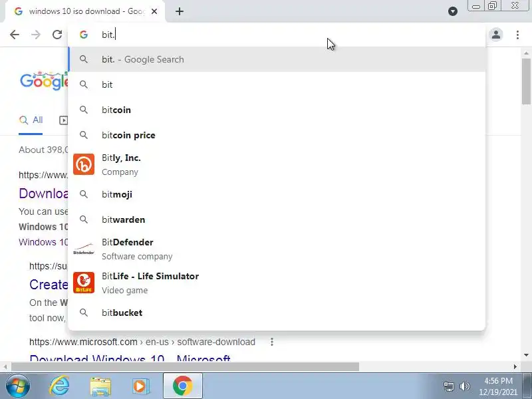Select BitLife - Life Simulator suggestion
The width and height of the screenshot is (532, 399).
point(277,283)
